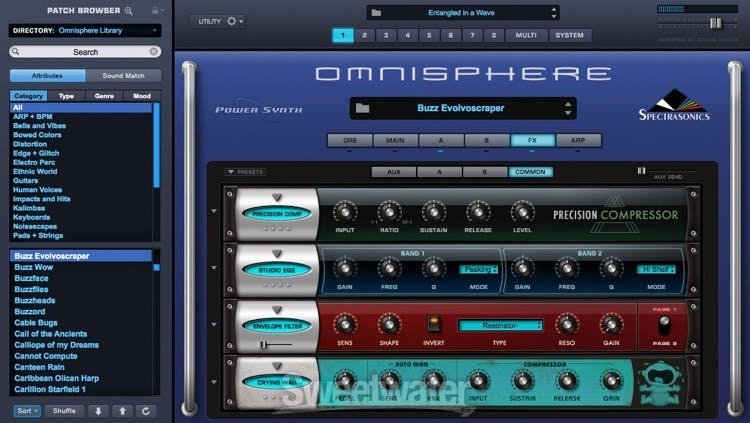Click the refresh icon in patch browser footer
Screen dimensions: 750x423
pyautogui.click(x=147, y=411)
